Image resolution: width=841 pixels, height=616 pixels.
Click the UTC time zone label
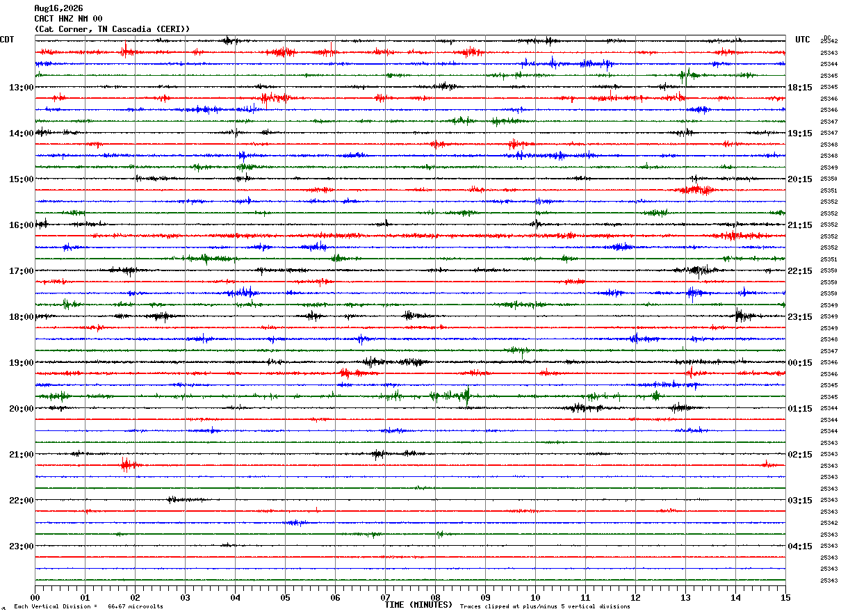click(x=803, y=40)
